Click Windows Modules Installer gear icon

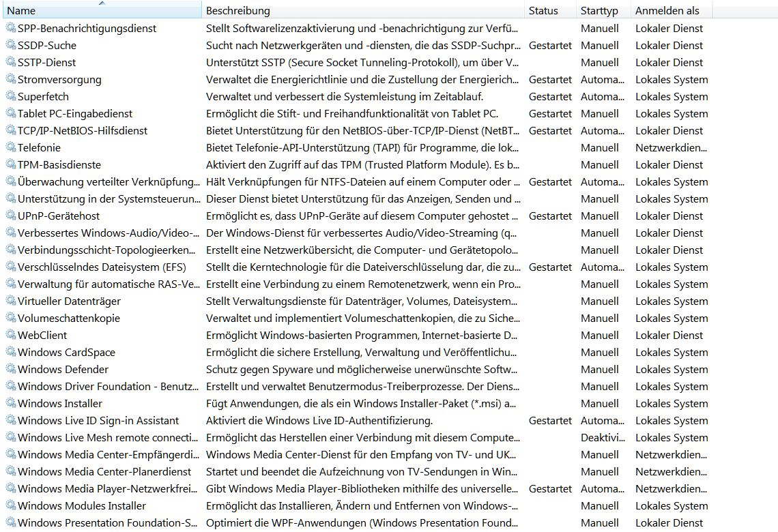click(x=10, y=505)
